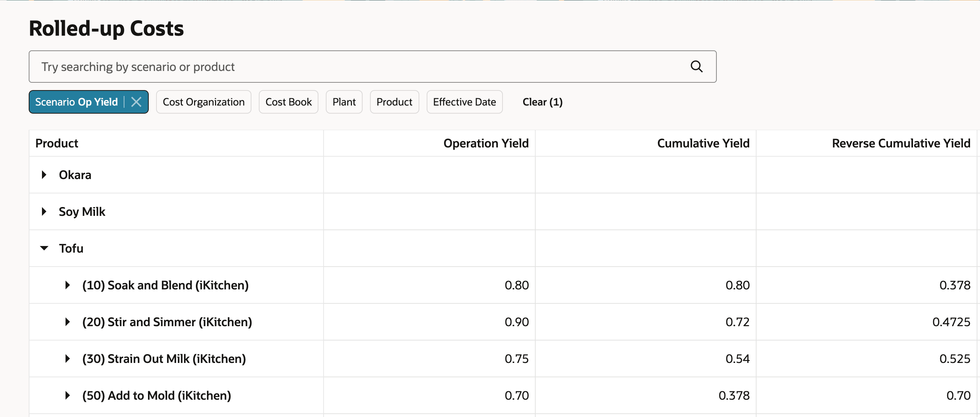Collapse the Tofu product row
This screenshot has height=417, width=980.
click(x=44, y=248)
